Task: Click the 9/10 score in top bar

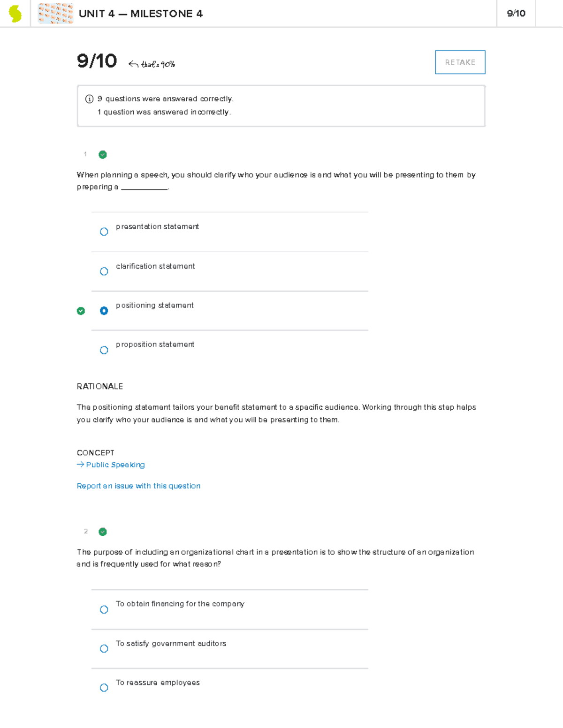Action: click(516, 14)
